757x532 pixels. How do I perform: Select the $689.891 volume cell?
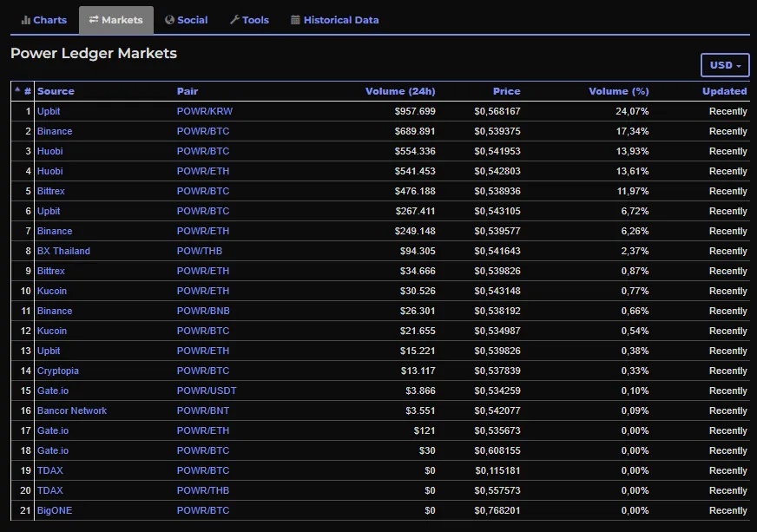tap(415, 131)
